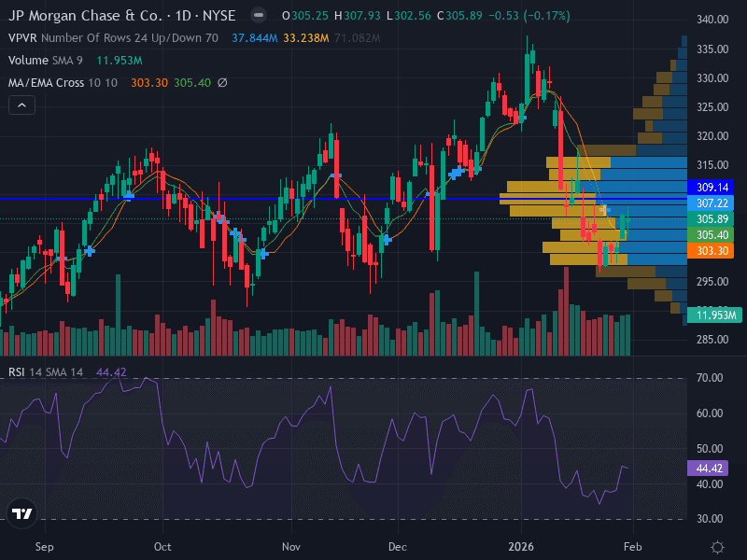Click the high price H307.93

(357, 16)
